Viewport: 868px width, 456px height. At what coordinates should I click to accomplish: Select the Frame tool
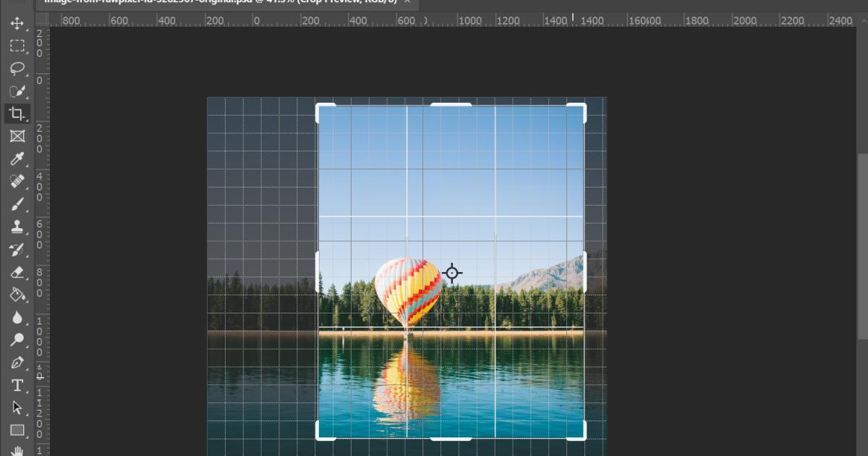pos(17,136)
